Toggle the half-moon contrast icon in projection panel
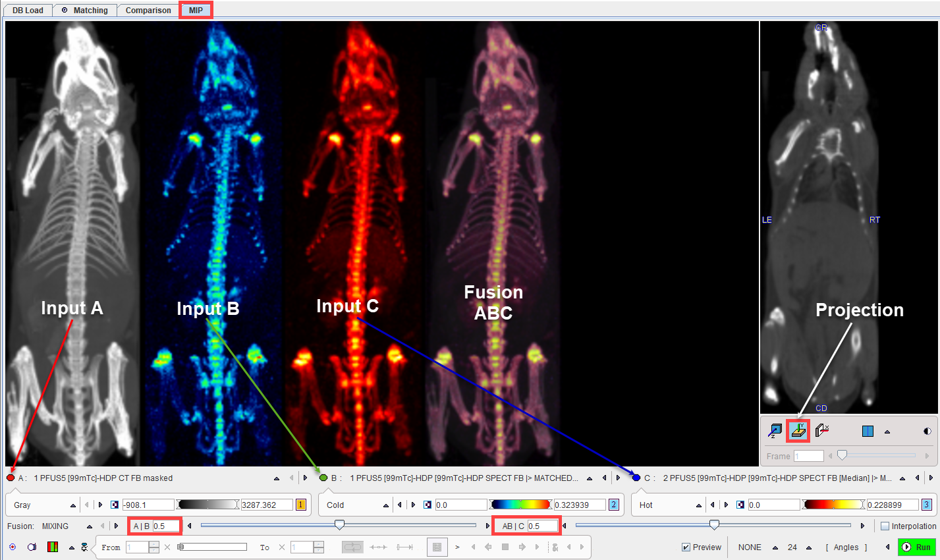The width and height of the screenshot is (940, 560). [x=927, y=432]
